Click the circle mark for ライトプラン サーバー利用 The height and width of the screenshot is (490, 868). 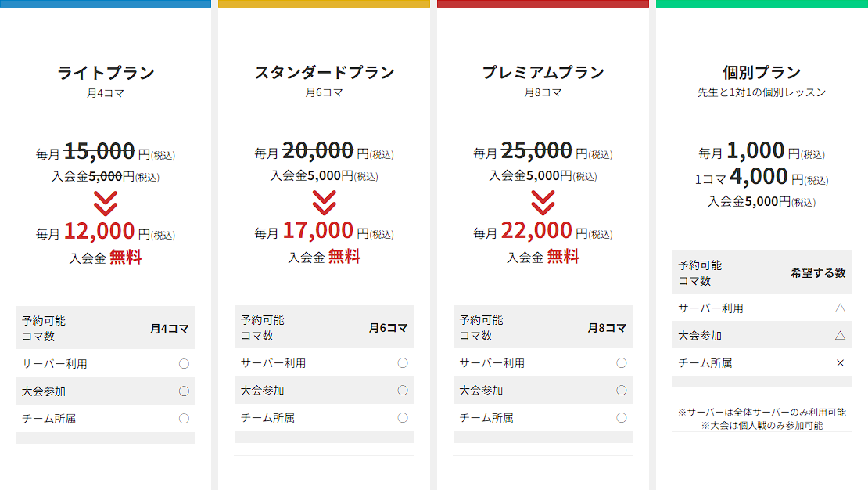[184, 363]
